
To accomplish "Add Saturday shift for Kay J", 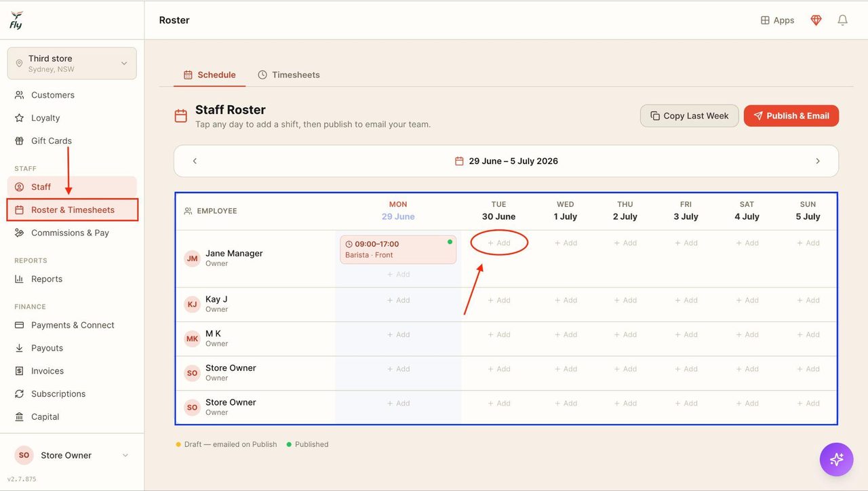I will pyautogui.click(x=747, y=300).
